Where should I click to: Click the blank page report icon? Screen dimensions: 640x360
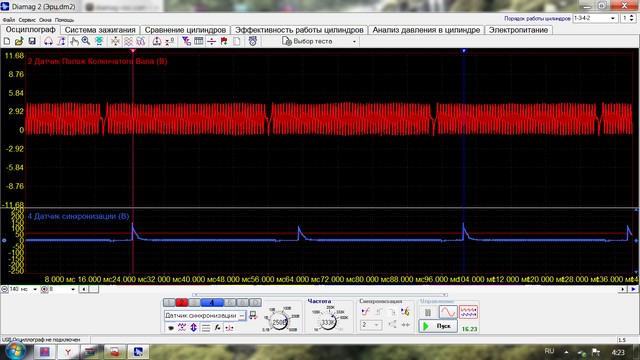237,41
